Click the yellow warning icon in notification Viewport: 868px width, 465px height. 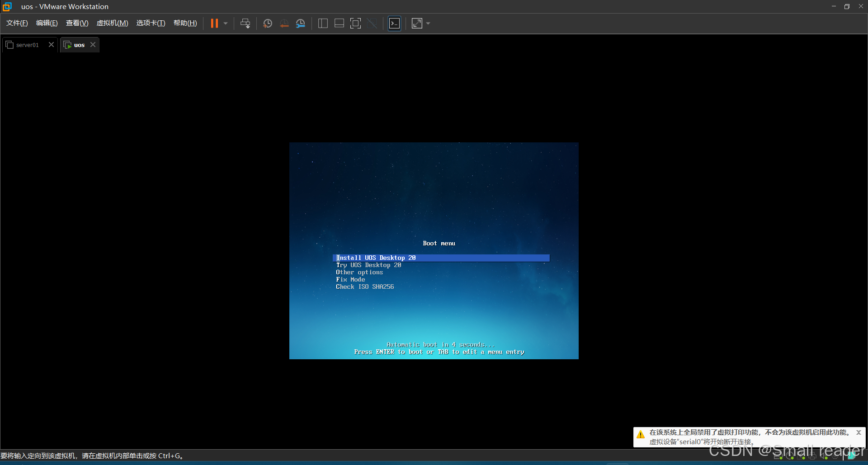[641, 435]
